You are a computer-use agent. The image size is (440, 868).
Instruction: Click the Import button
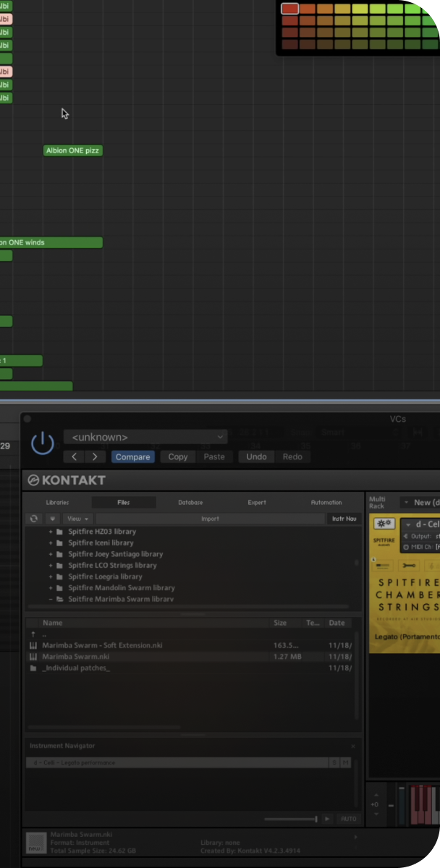pyautogui.click(x=210, y=519)
